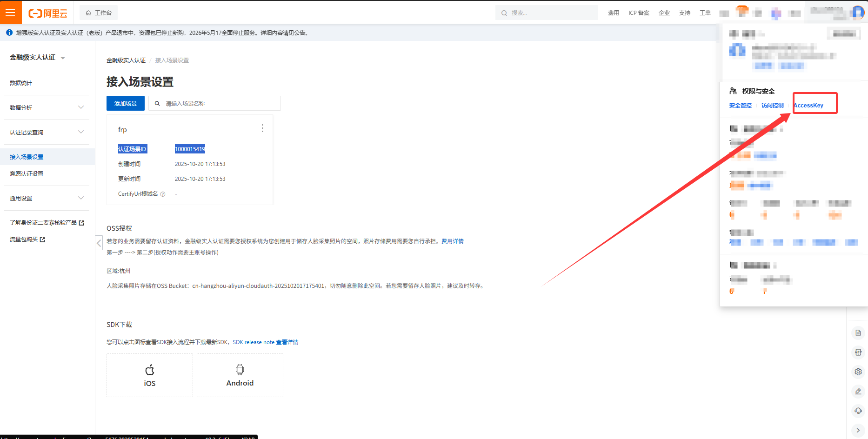
Task: Click the edit pencil icon at right
Action: pos(858,391)
